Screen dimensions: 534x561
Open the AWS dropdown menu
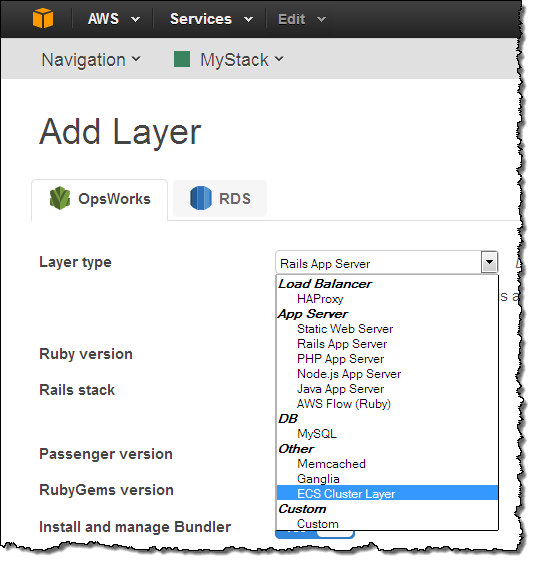114,19
